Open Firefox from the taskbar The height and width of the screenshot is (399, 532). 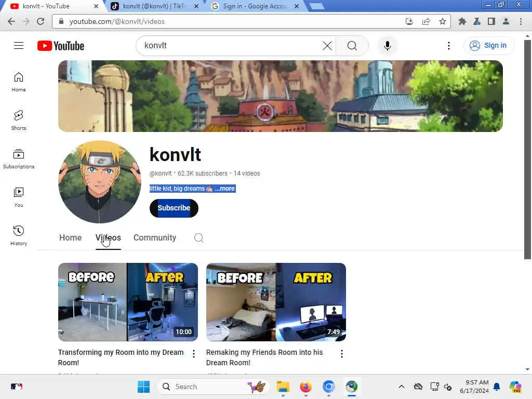click(305, 387)
